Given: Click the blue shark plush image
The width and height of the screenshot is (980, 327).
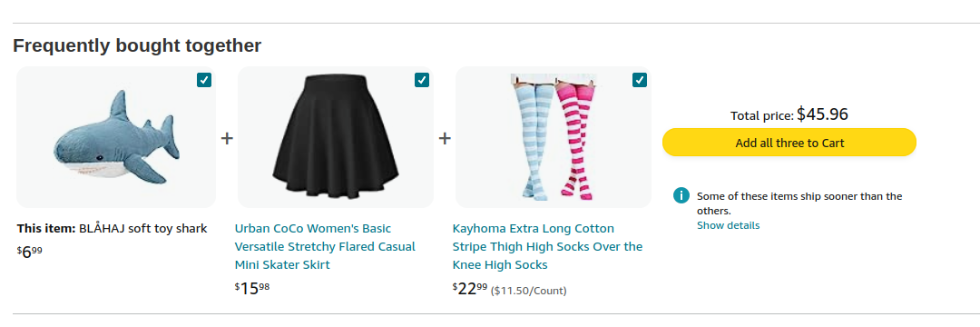Looking at the screenshot, I should 116,137.
